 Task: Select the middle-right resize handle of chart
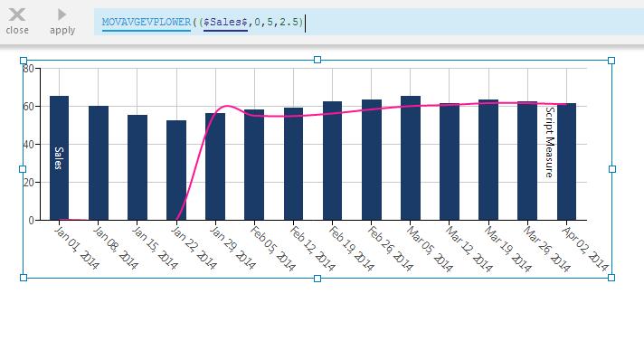click(612, 169)
